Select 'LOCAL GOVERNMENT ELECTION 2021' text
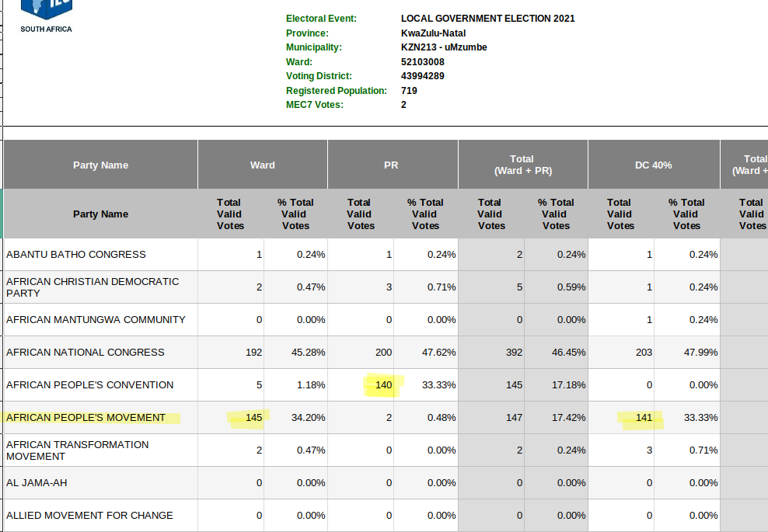This screenshot has width=768, height=532. pyautogui.click(x=488, y=19)
